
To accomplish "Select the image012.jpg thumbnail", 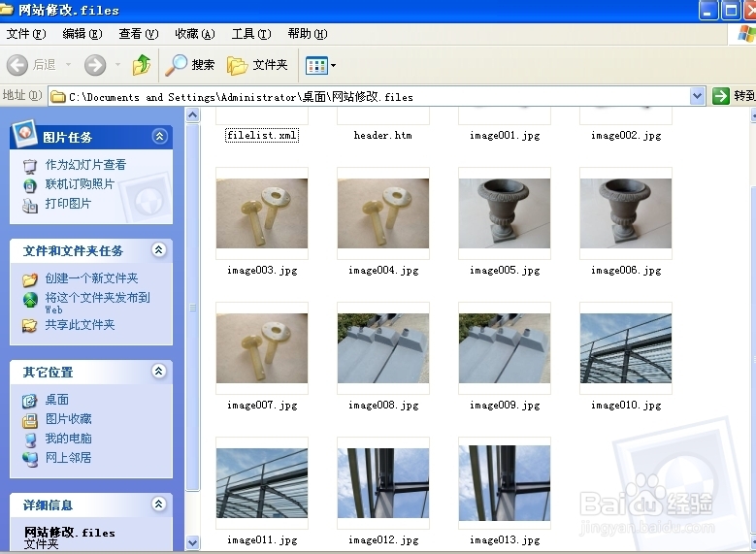I will tap(383, 483).
